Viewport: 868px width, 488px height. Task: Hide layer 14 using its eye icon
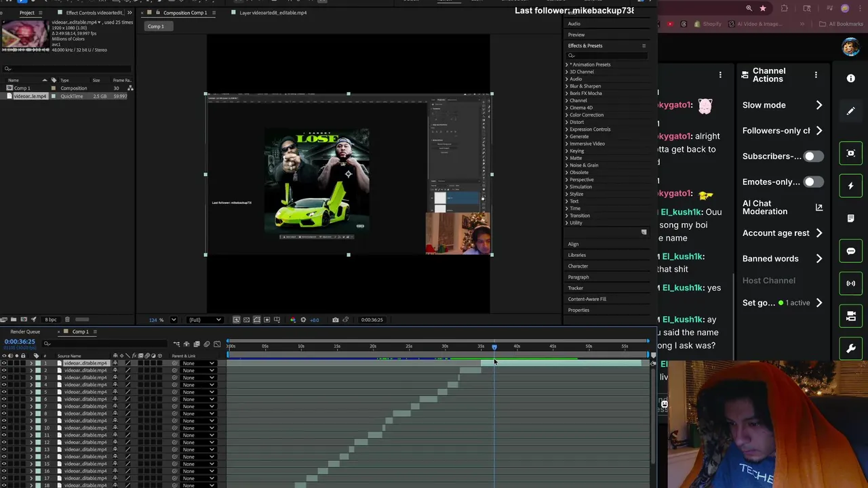4,457
